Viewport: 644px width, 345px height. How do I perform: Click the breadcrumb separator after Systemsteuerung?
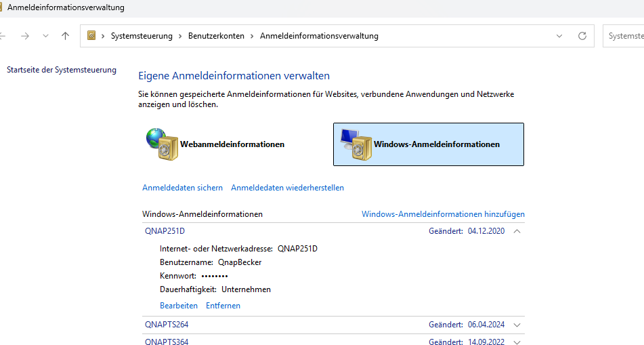pyautogui.click(x=180, y=36)
